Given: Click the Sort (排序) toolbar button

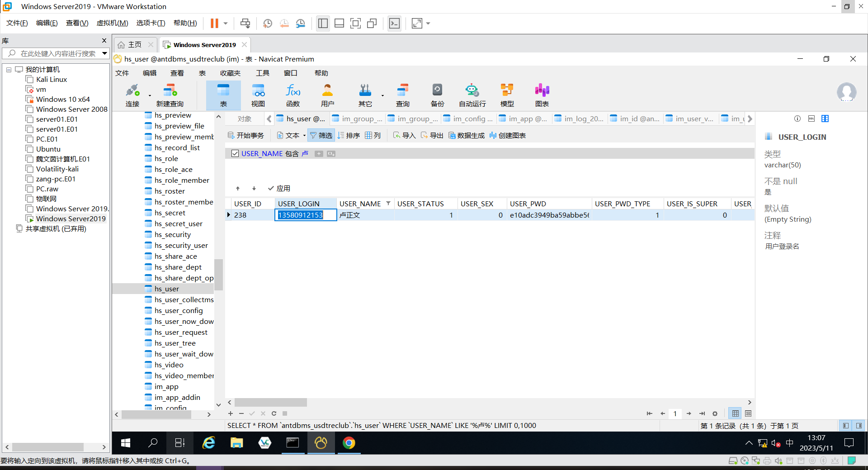Looking at the screenshot, I should (349, 135).
